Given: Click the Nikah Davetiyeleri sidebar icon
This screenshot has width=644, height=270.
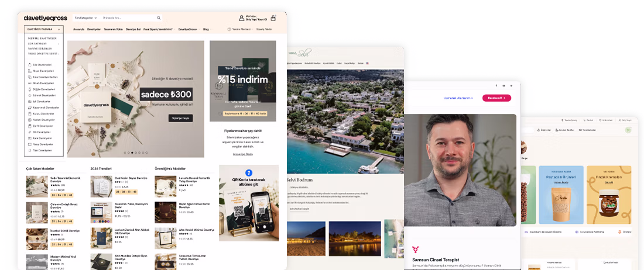Looking at the screenshot, I should click(30, 83).
